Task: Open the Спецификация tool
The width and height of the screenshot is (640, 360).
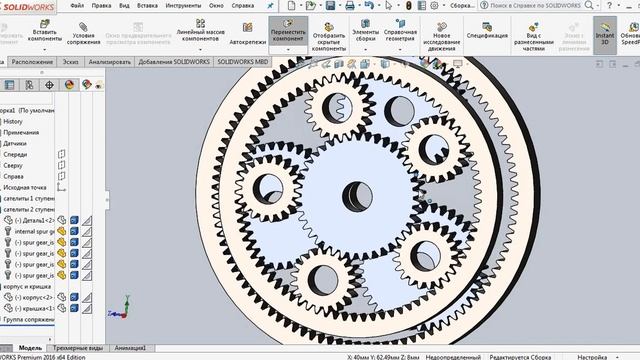Action: coord(487,31)
